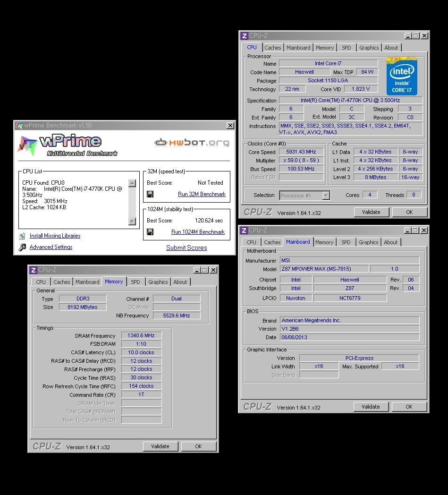Switch to Mainboard tab in the Memory CPU-Z window
448x495 pixels.
pos(87,282)
